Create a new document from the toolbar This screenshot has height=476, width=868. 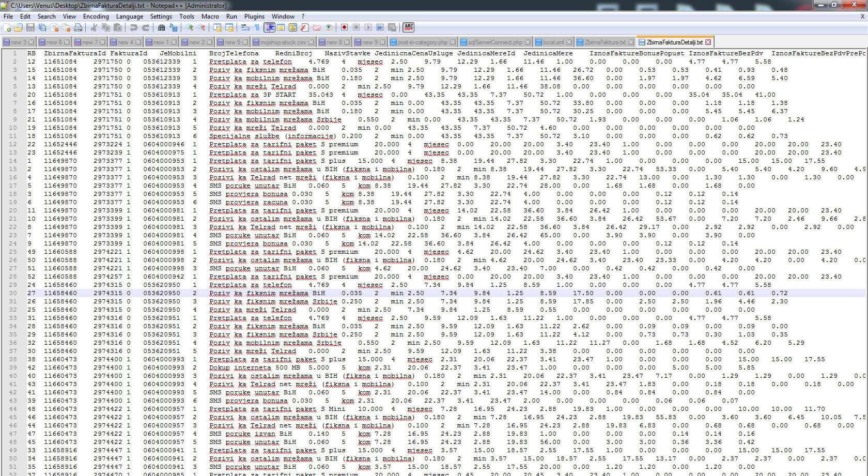(x=7, y=27)
